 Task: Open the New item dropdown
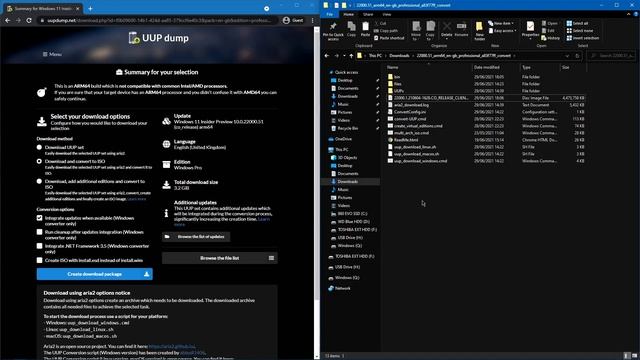pyautogui.click(x=501, y=23)
